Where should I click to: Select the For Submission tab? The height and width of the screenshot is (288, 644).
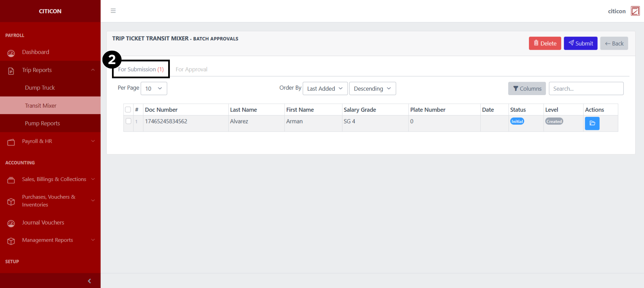point(141,70)
